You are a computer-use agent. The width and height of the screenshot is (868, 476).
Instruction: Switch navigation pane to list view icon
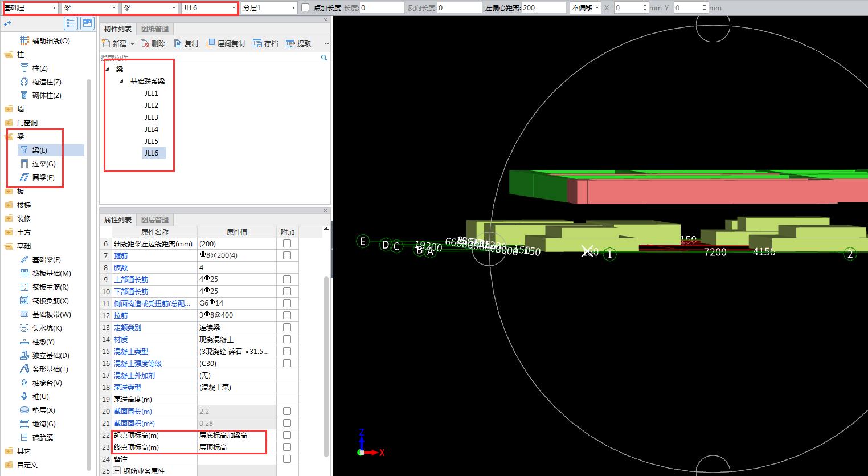pyautogui.click(x=71, y=23)
